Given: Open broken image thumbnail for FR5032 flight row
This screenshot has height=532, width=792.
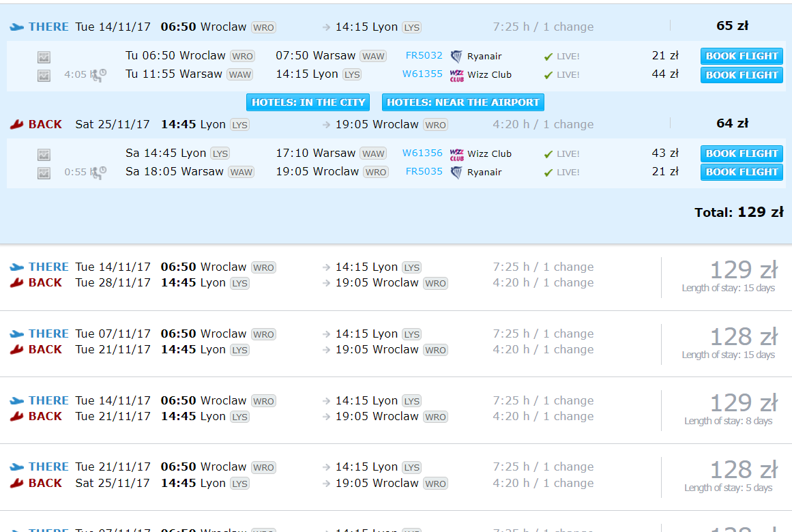Looking at the screenshot, I should tap(44, 57).
